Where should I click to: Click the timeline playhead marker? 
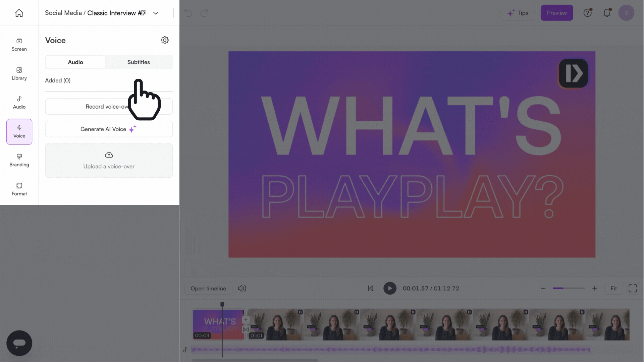coord(222,304)
